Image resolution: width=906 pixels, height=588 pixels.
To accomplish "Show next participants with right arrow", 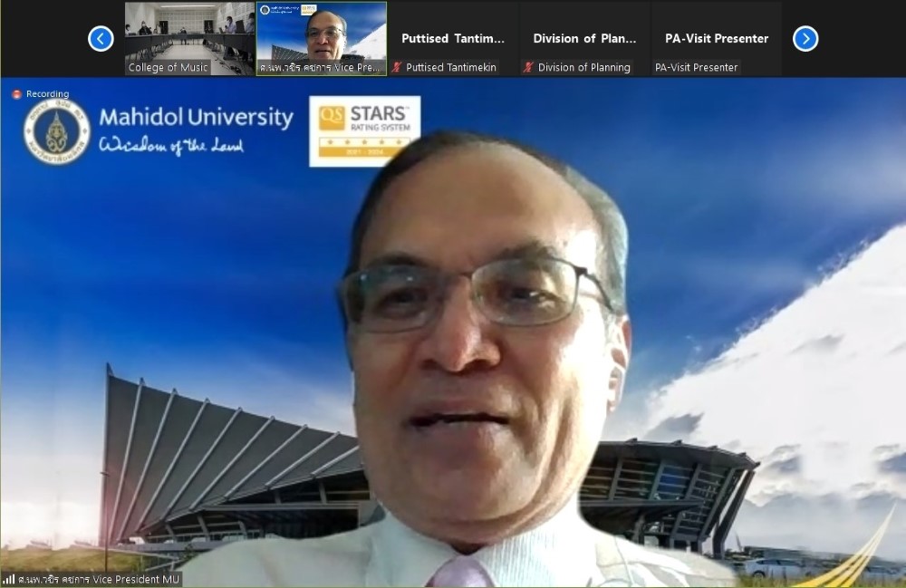I will [805, 39].
